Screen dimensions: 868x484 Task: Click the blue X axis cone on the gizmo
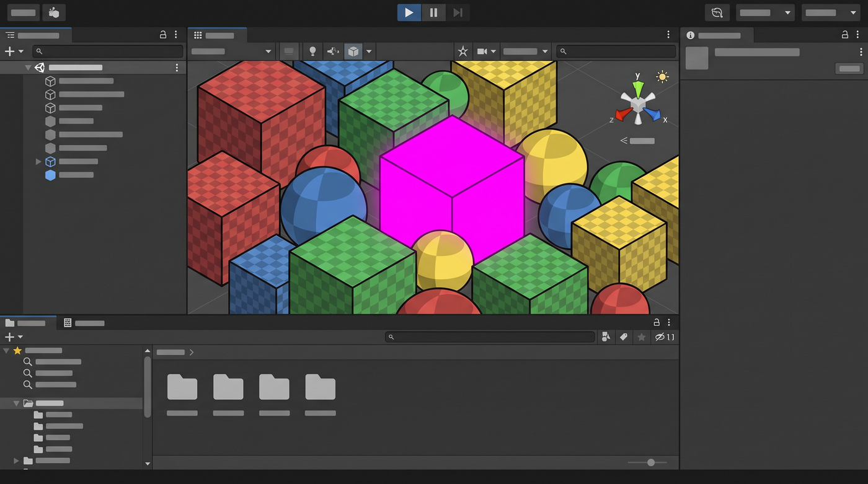[x=652, y=115]
